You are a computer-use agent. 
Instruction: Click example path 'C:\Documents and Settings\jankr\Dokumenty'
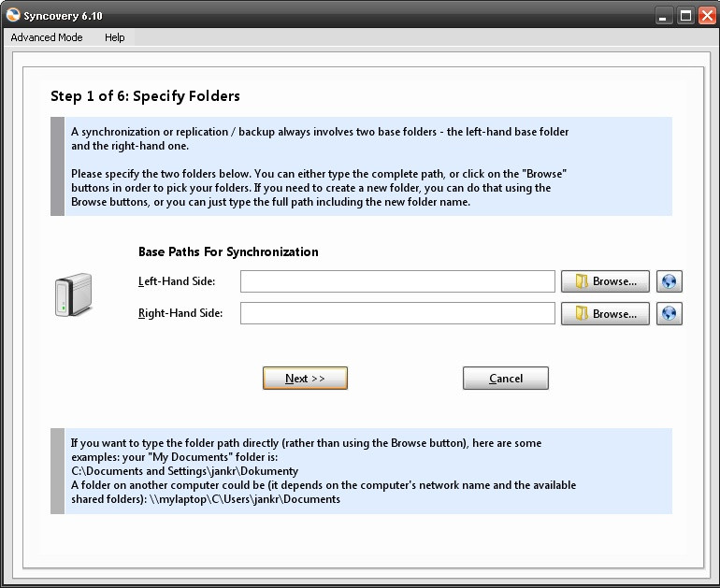pyautogui.click(x=184, y=471)
